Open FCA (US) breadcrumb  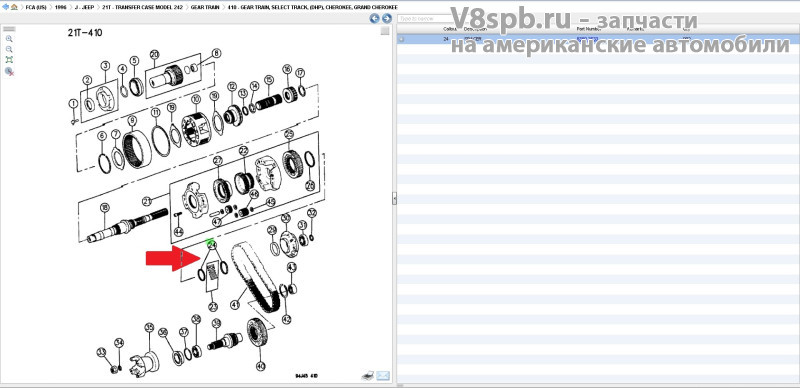coord(36,7)
